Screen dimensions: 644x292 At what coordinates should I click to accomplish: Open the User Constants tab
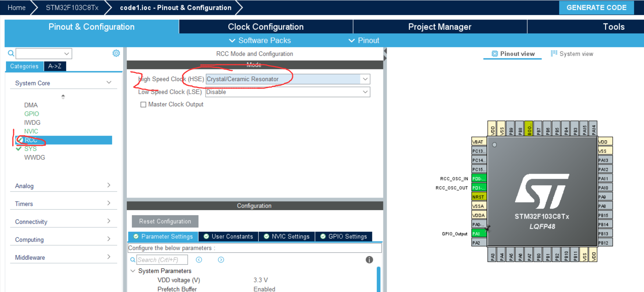click(228, 237)
